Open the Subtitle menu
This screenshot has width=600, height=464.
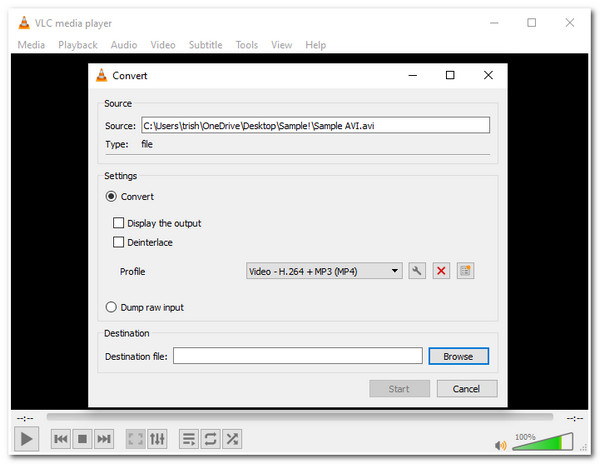point(205,45)
